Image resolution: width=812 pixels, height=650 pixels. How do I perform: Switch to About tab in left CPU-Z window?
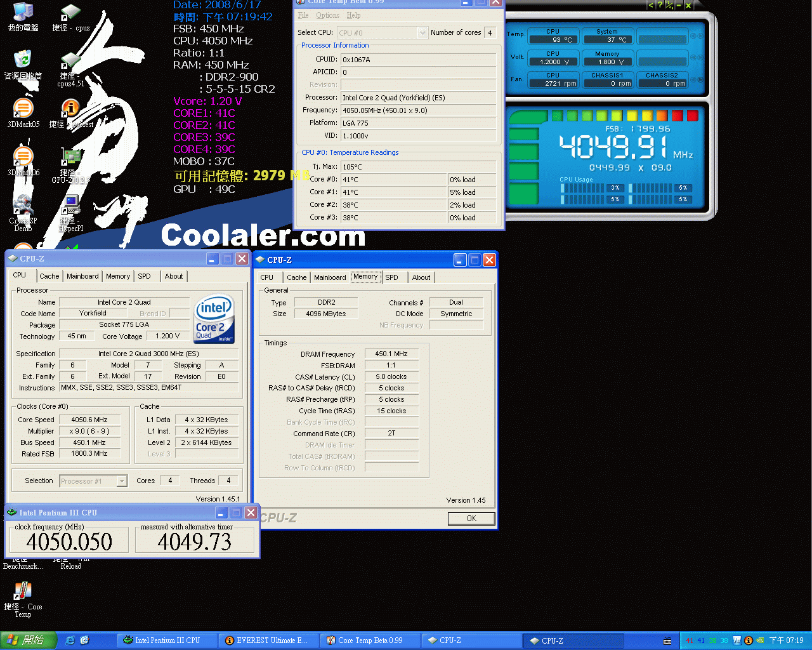click(x=174, y=276)
